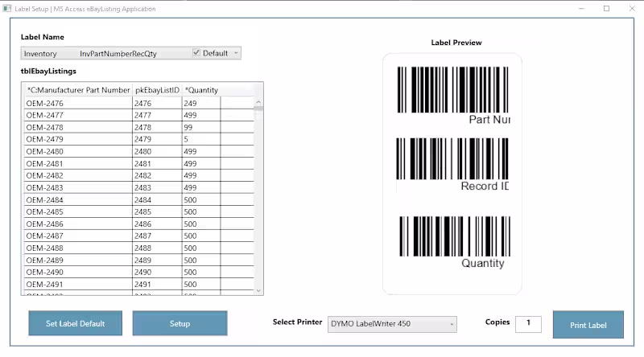Click the Access app icon in title bar
The height and width of the screenshot is (357, 644).
coord(7,8)
